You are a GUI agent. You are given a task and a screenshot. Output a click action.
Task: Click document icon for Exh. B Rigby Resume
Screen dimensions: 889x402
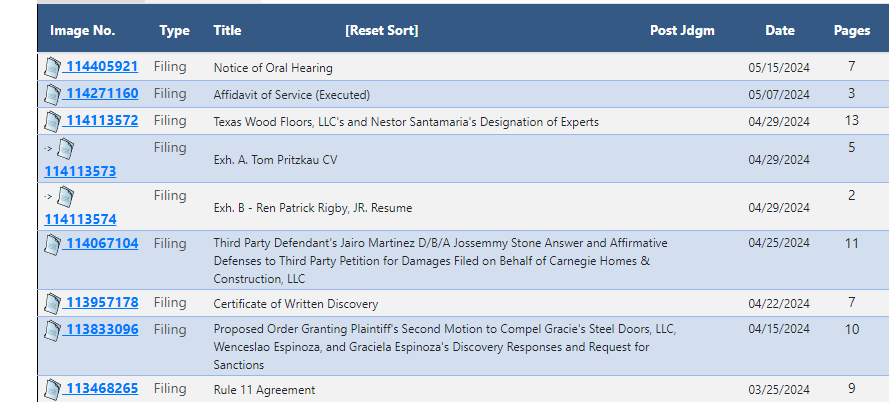(66, 197)
